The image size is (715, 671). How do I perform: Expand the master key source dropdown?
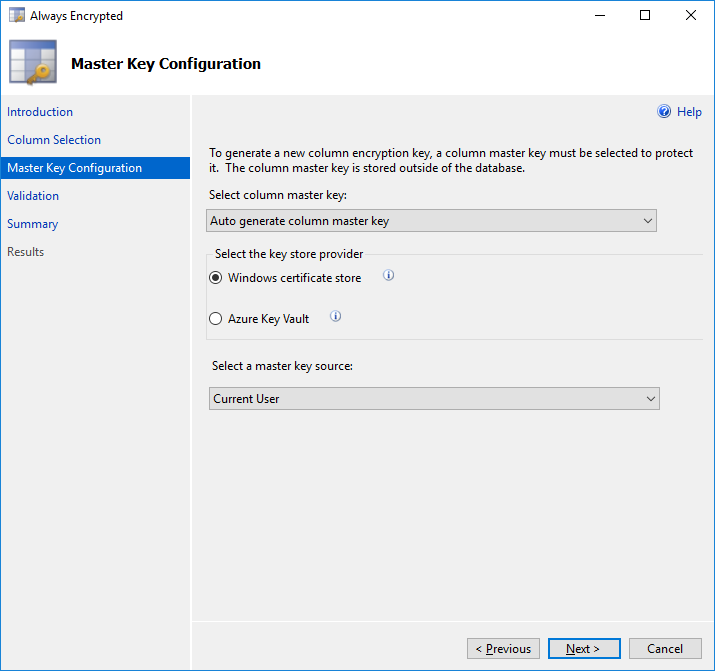pos(434,399)
